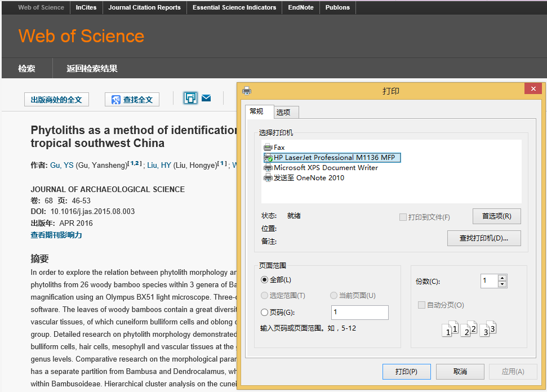Viewport: 547px width, 392px height.
Task: Click the 应用(A) button
Action: pyautogui.click(x=513, y=371)
